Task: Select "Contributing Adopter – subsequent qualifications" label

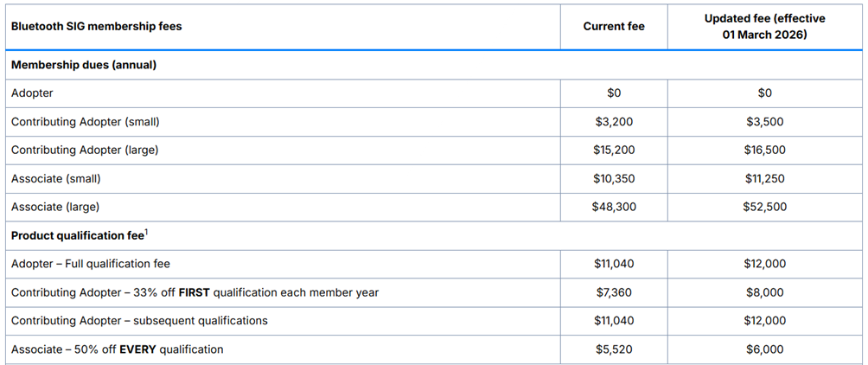Action: (139, 321)
